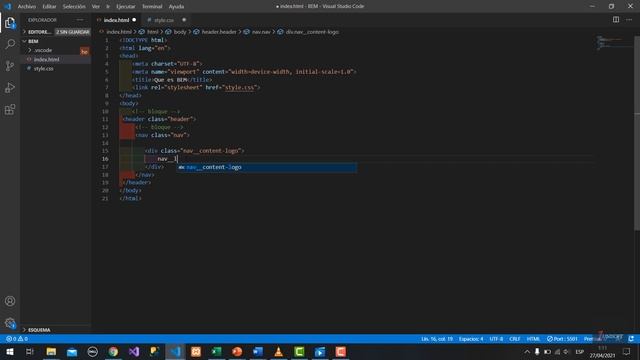The width and height of the screenshot is (640, 360).
Task: Open Camtasia green icon on taskbar
Action: tap(299, 351)
